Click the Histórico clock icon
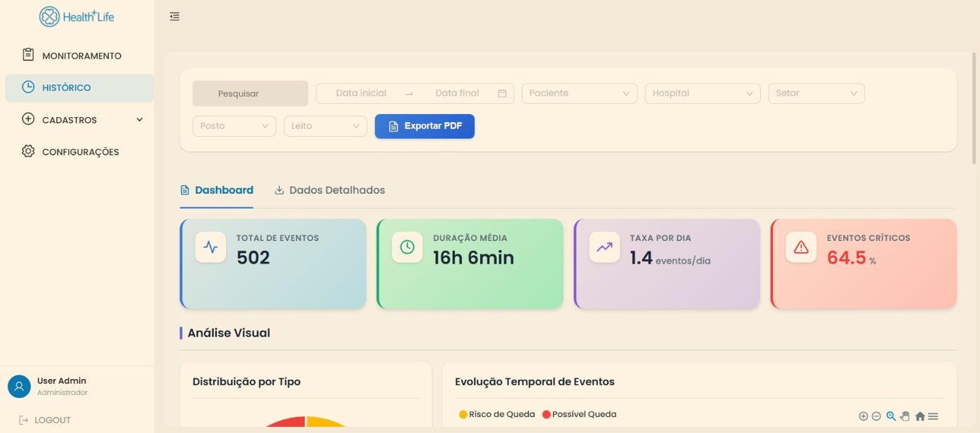The image size is (980, 433). 28,87
